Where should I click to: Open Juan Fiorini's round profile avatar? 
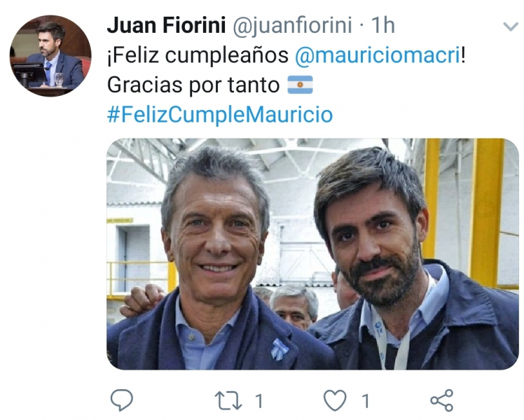(50, 56)
